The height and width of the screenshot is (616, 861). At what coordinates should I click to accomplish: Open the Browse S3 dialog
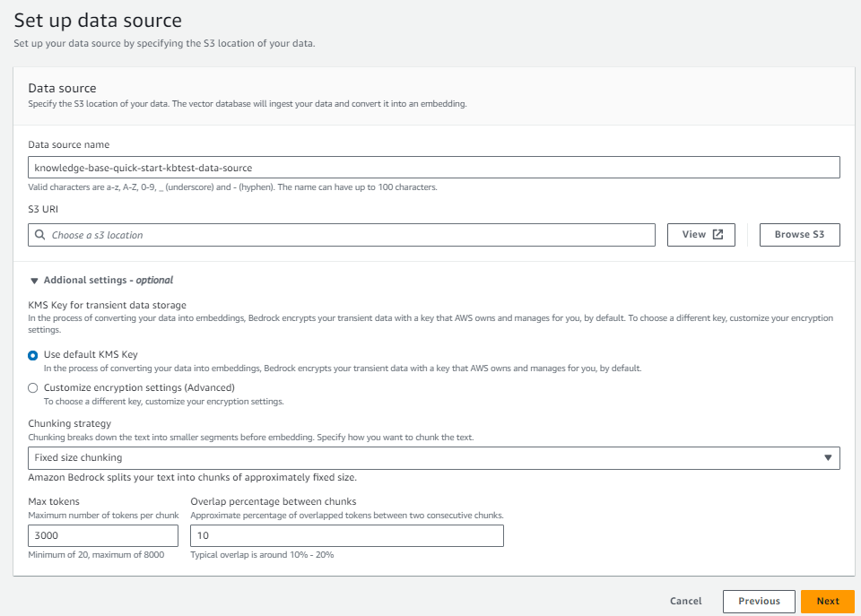point(799,234)
